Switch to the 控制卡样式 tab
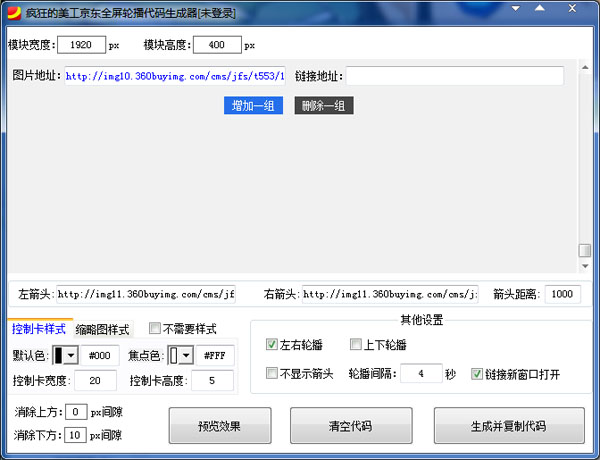 (x=39, y=329)
